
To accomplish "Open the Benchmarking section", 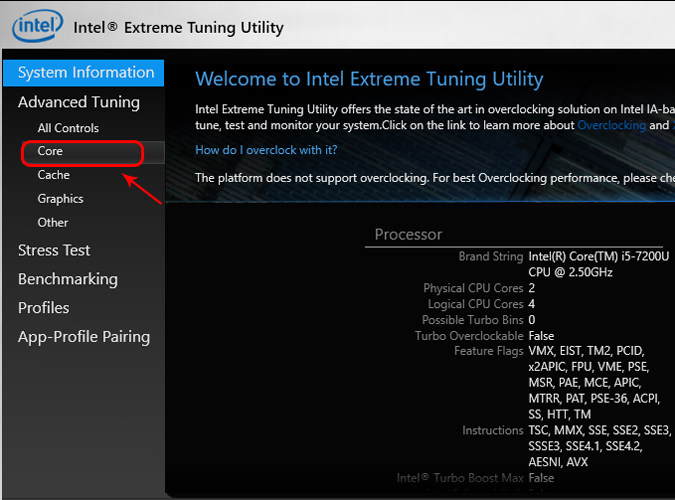I will (x=68, y=280).
